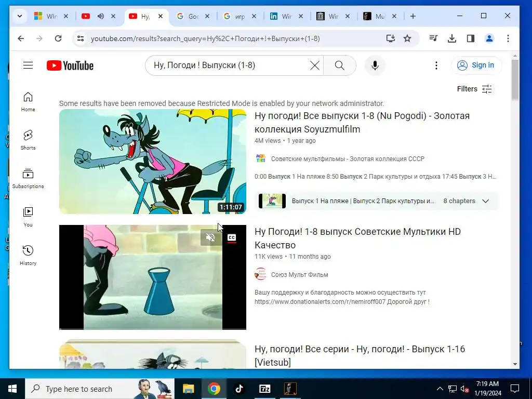Open chapter thumbnail Выпуск 1 На пляже
Image resolution: width=532 pixels, height=399 pixels.
tap(272, 201)
